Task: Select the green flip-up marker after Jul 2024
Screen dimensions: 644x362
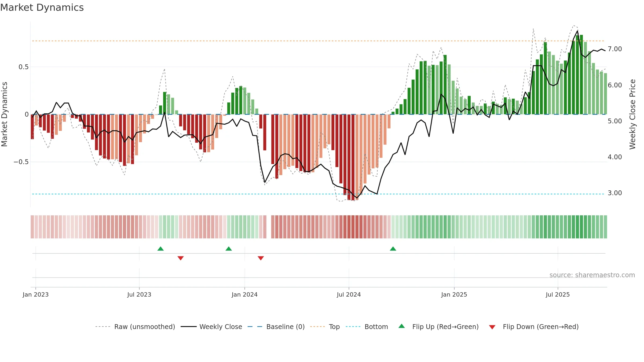Action: [x=393, y=249]
